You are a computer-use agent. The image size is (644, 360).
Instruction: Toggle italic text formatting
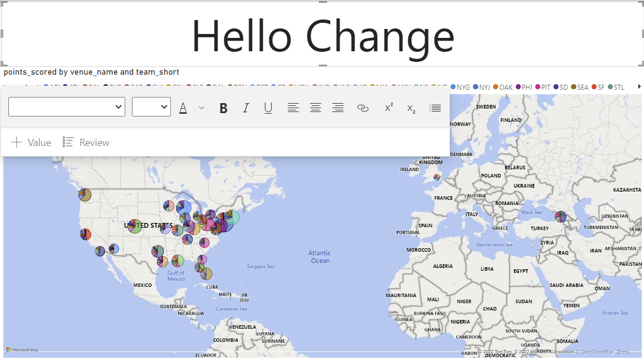pos(245,108)
